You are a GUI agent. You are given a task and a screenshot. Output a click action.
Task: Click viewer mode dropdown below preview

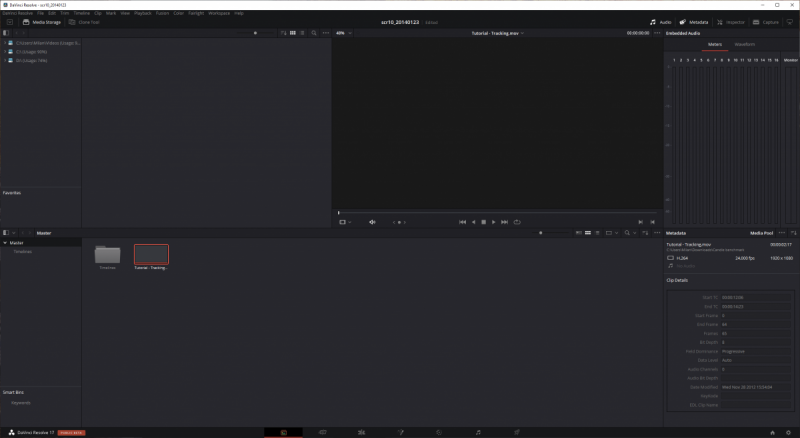(x=345, y=222)
